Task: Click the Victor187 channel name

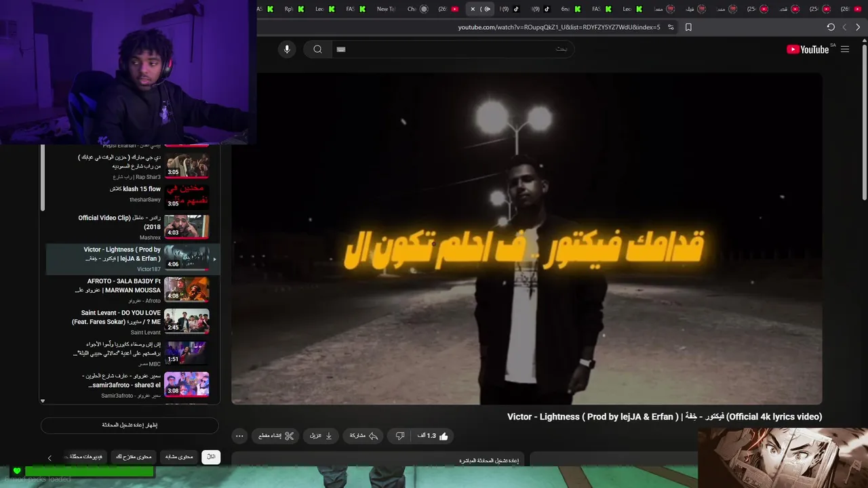Action: pyautogui.click(x=149, y=269)
